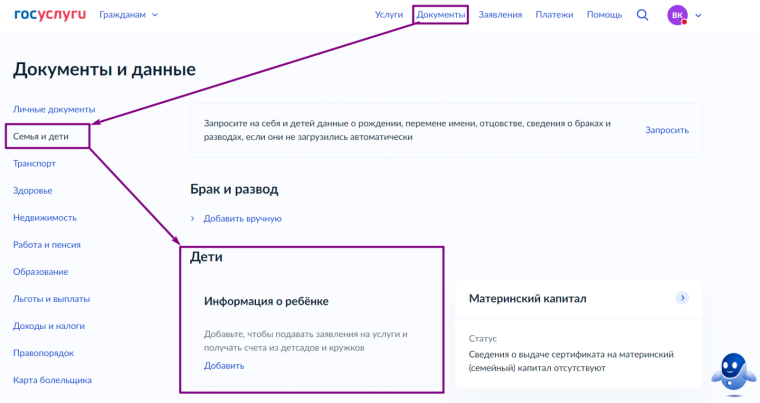
Task: Click Добавить under Информация о ребёнке
Action: tap(224, 366)
